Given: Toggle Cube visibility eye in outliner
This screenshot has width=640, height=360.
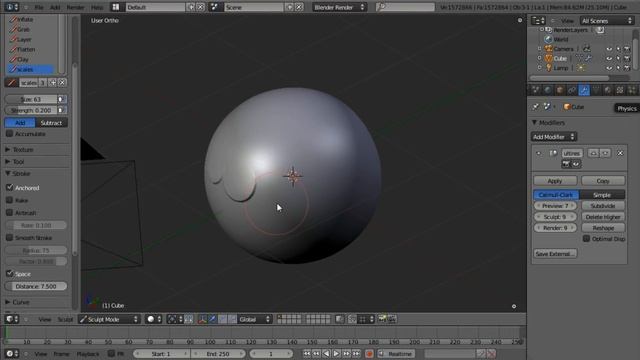Looking at the screenshot, I should (609, 58).
